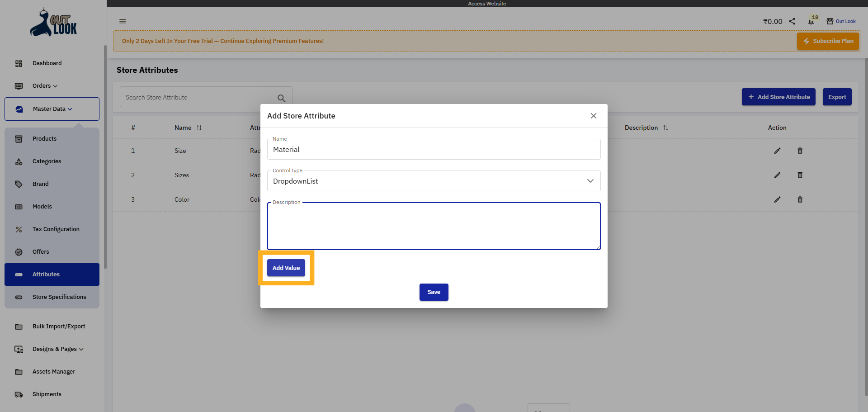Open Store Specifications from Master Data
This screenshot has height=412, width=868.
tap(59, 297)
